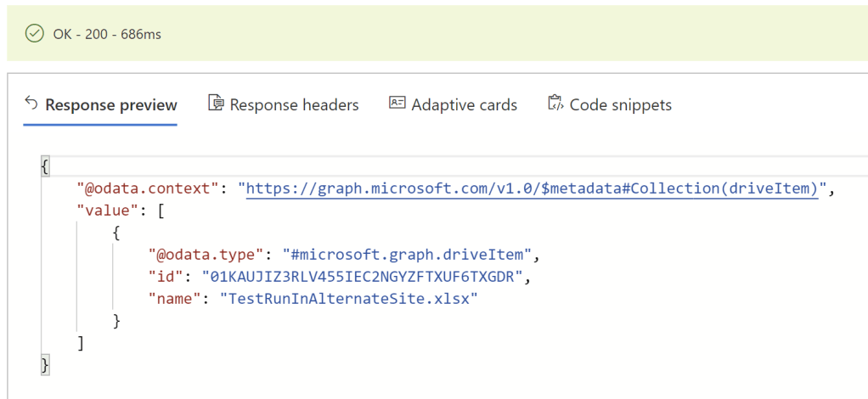Click the TestRunInAlternateSite.xlsx file name value

[349, 298]
